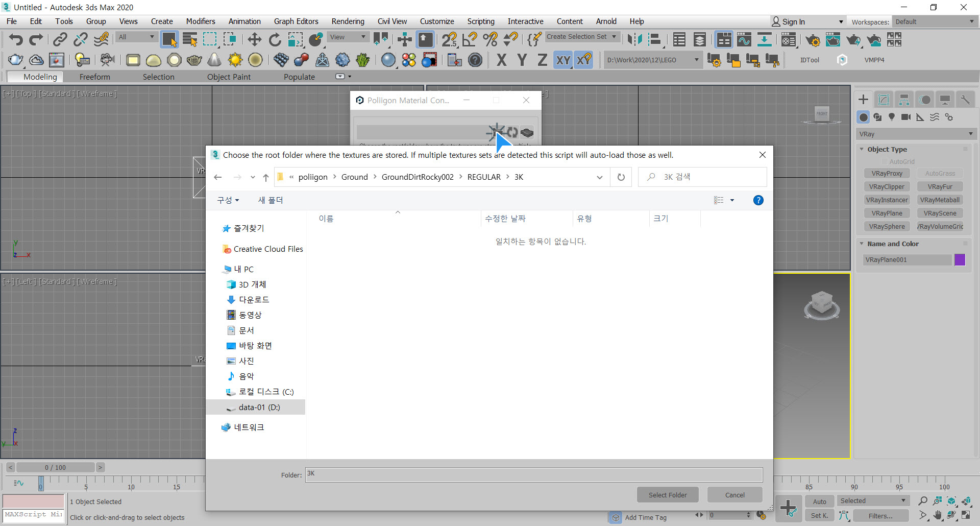
Task: Toggle the AutoGrid checkbox
Action: 885,162
